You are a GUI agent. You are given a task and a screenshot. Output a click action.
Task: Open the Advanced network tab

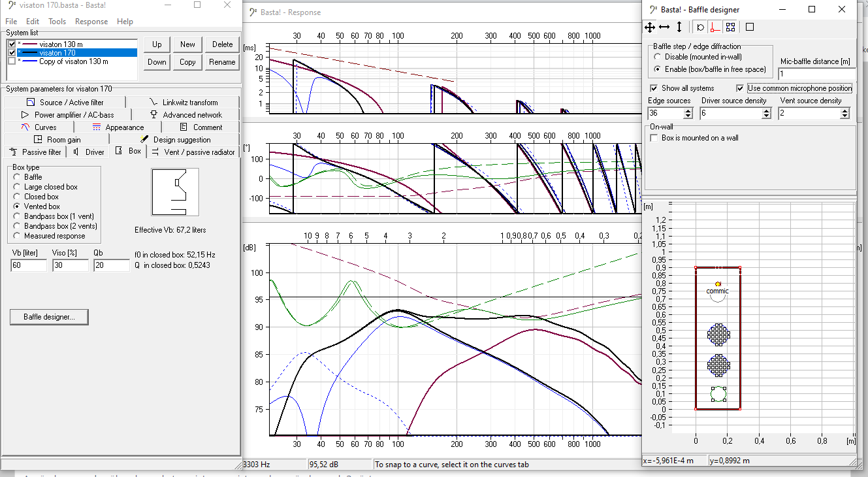coord(185,114)
